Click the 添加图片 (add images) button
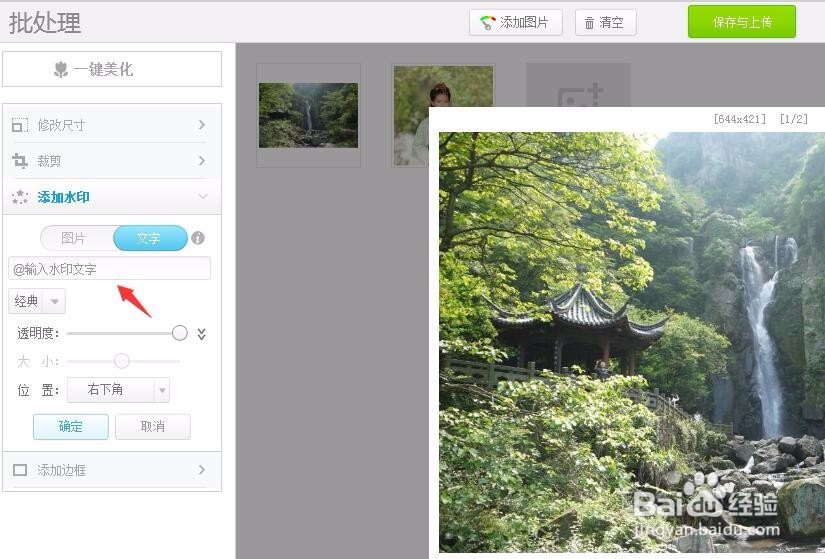The height and width of the screenshot is (559, 825). (x=516, y=23)
